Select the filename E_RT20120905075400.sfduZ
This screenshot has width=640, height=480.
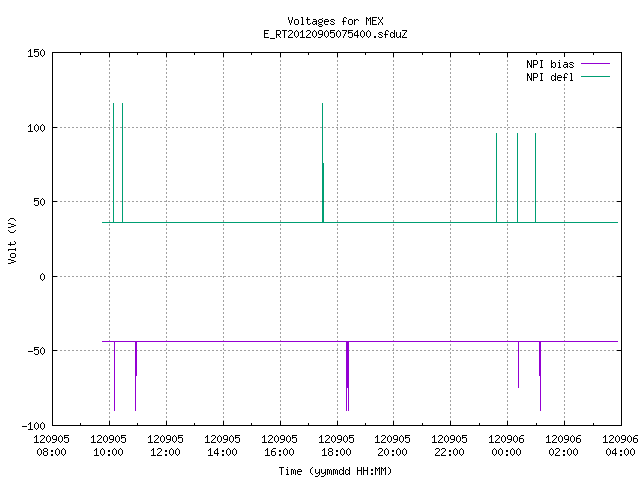335,34
